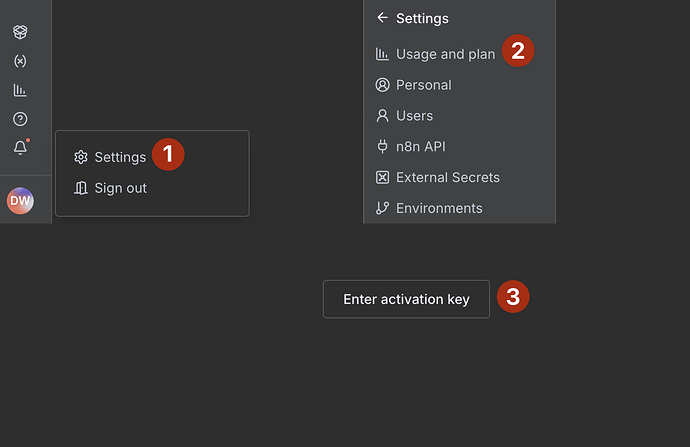
Task: Select Environments in settings sidebar
Action: (x=439, y=208)
